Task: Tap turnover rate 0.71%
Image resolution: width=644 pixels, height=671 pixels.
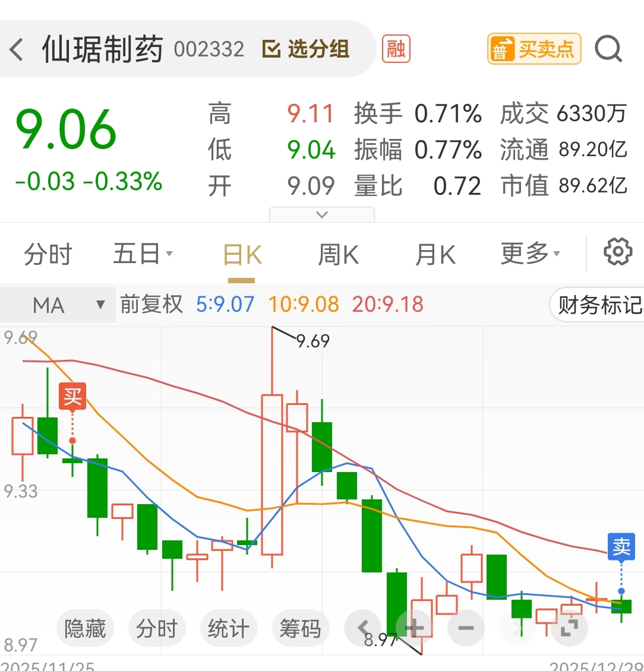Action: click(448, 114)
